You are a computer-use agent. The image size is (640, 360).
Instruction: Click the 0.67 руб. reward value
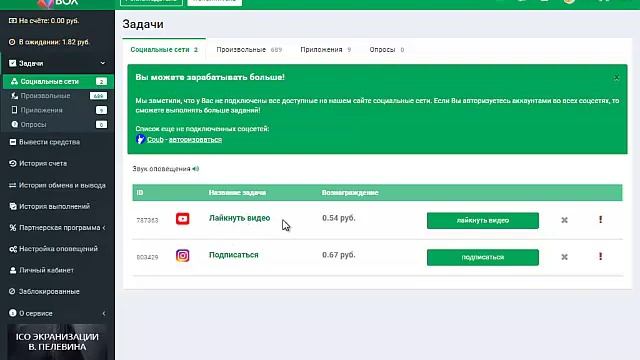click(339, 255)
